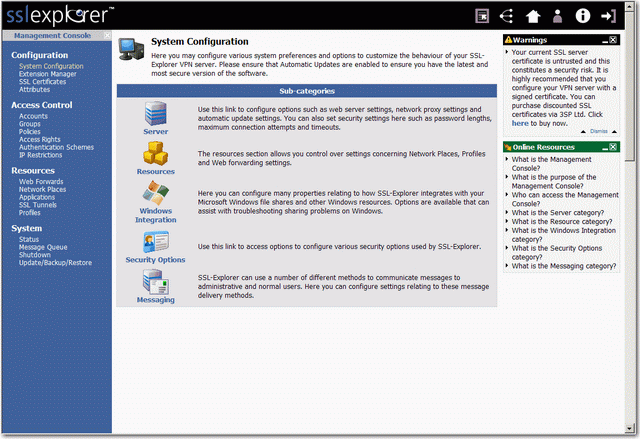This screenshot has height=439, width=640.
Task: Go to Home via house icon
Action: click(x=533, y=16)
